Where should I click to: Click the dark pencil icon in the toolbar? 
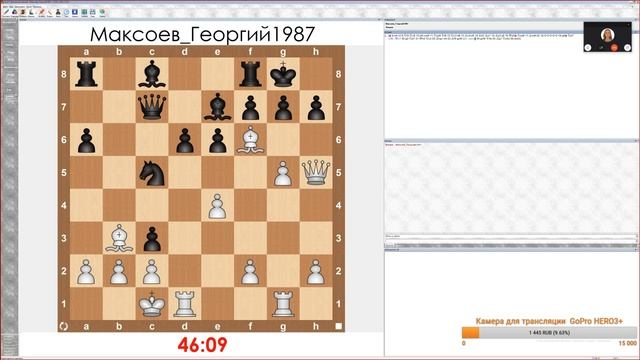[6, 12]
